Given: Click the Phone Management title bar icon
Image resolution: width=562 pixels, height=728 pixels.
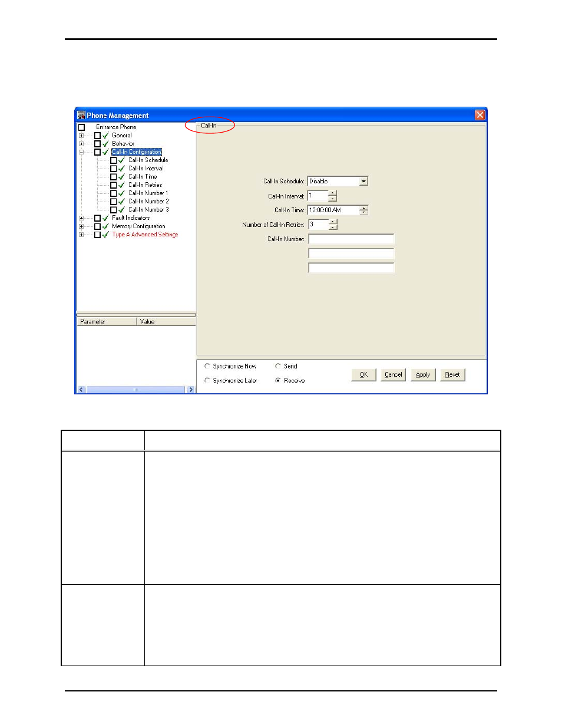Looking at the screenshot, I should 81,115.
